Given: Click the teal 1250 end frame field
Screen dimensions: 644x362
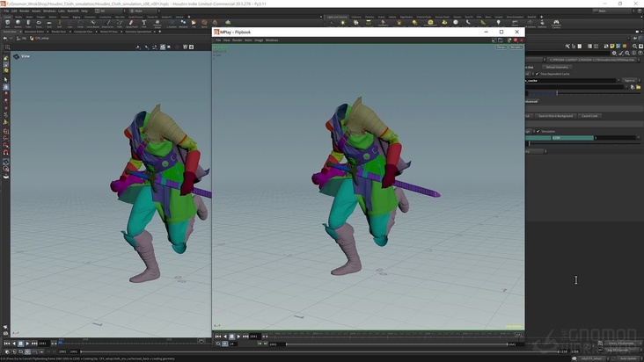Looking at the screenshot, I should [x=573, y=138].
